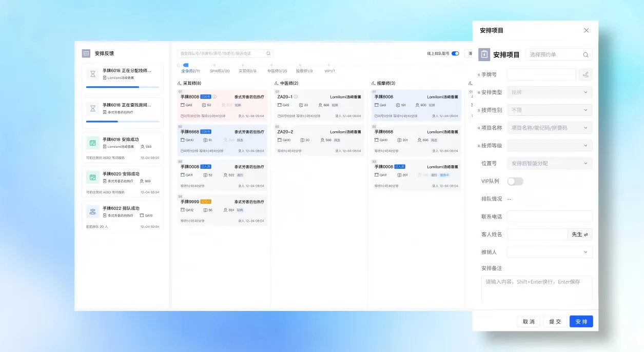Toggle the 线上排队取号 switch

tap(455, 53)
